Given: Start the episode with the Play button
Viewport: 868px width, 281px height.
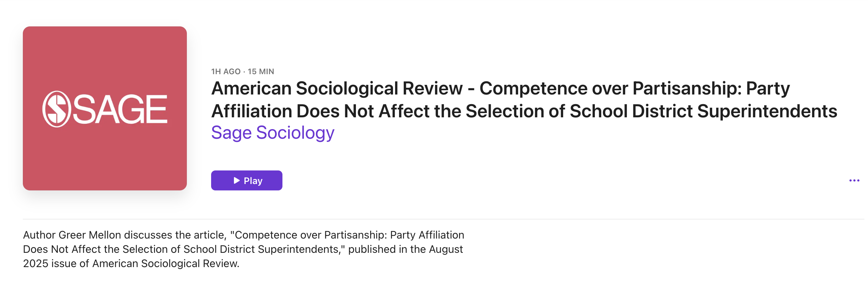Looking at the screenshot, I should pyautogui.click(x=246, y=180).
